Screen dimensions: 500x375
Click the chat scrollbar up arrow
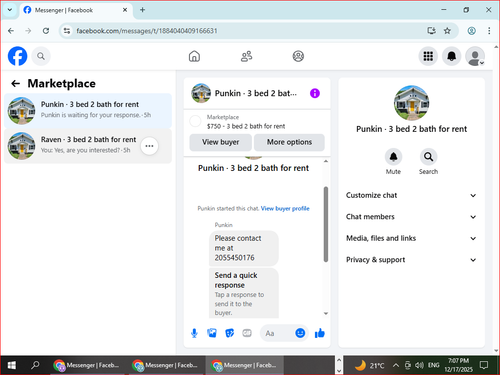326,161
